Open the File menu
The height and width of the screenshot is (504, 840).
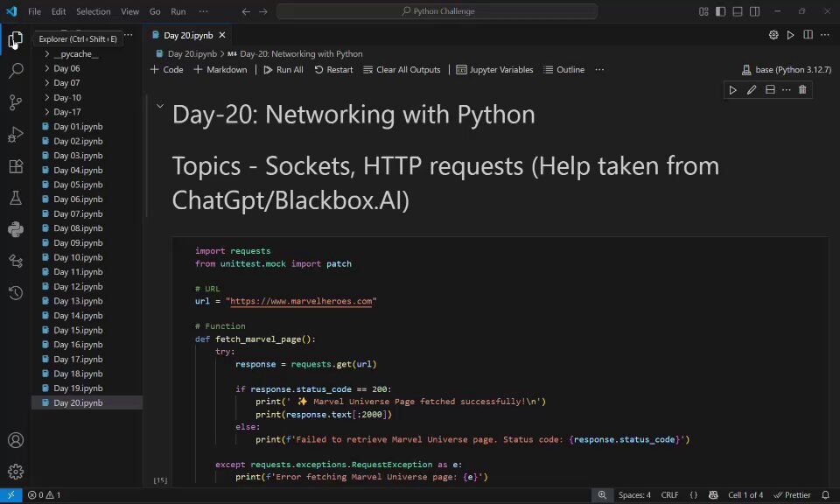34,11
